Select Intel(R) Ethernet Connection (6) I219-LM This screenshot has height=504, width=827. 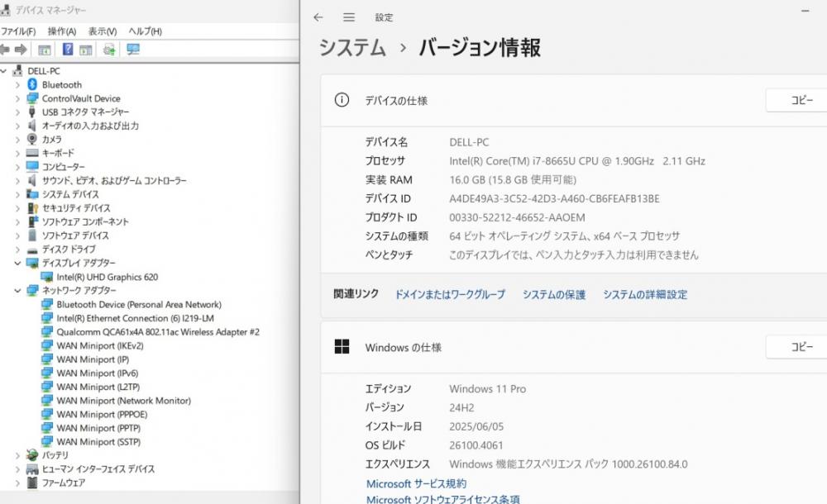[136, 318]
